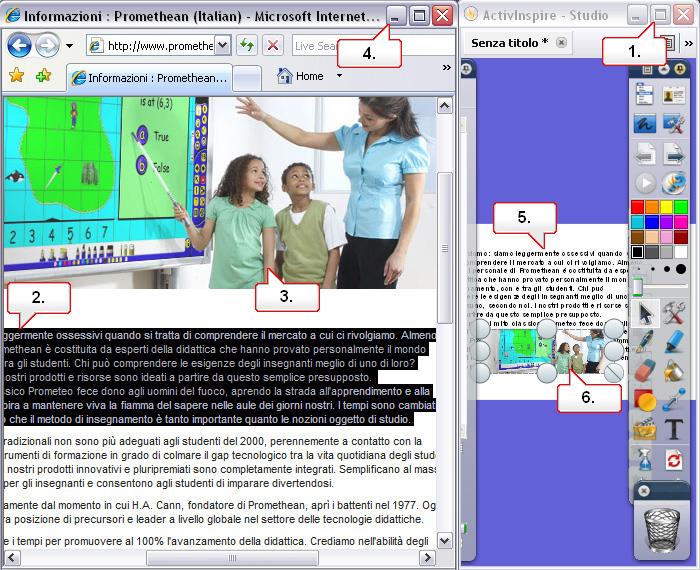
Task: Open the Home button dropdown arrow
Action: pos(339,75)
